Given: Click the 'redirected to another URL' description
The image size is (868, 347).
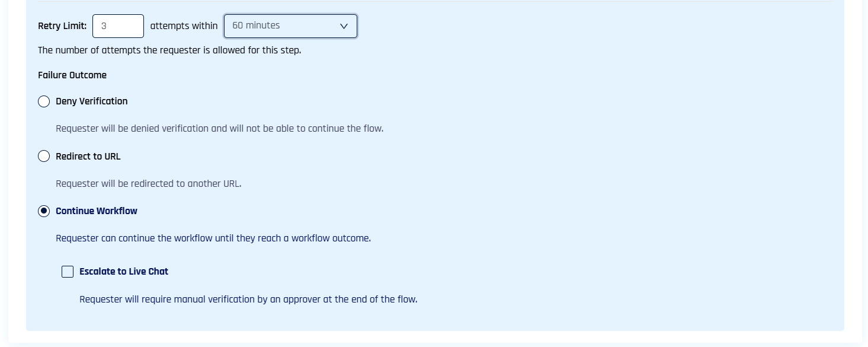Looking at the screenshot, I should (x=148, y=184).
